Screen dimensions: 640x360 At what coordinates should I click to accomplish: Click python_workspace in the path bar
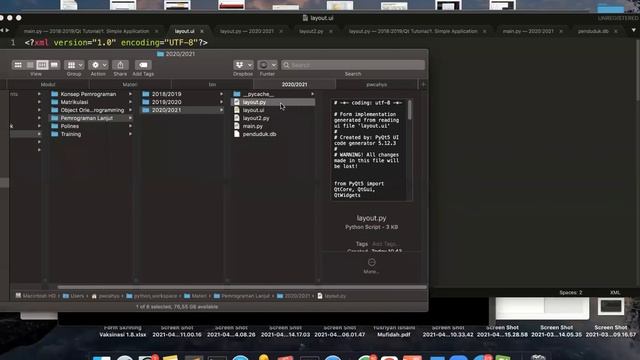[152, 296]
